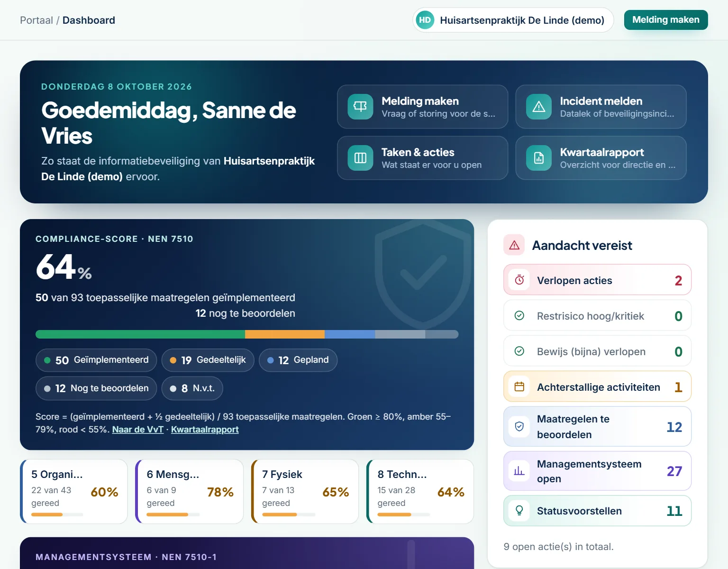The height and width of the screenshot is (569, 728).
Task: Select the 19 Gedeeltelijk chip
Action: pos(208,360)
